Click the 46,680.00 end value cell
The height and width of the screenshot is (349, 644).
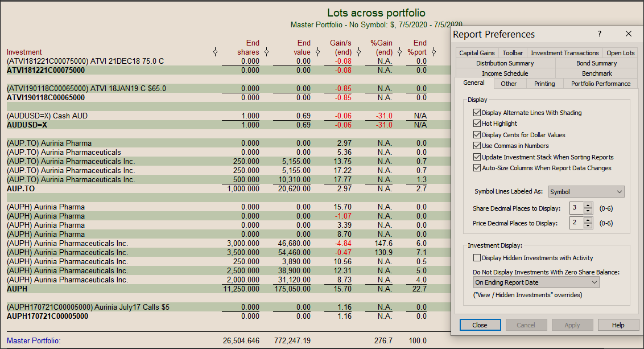click(x=294, y=243)
